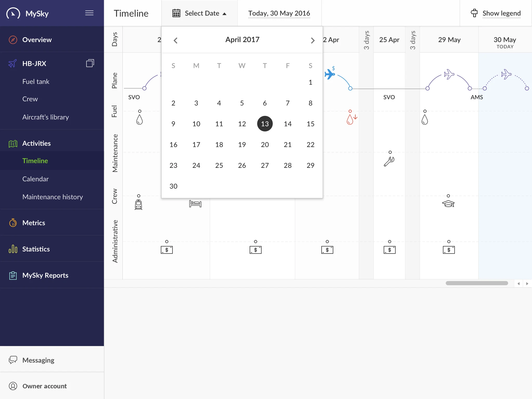
Task: Go to next month in calendar
Action: 313,41
